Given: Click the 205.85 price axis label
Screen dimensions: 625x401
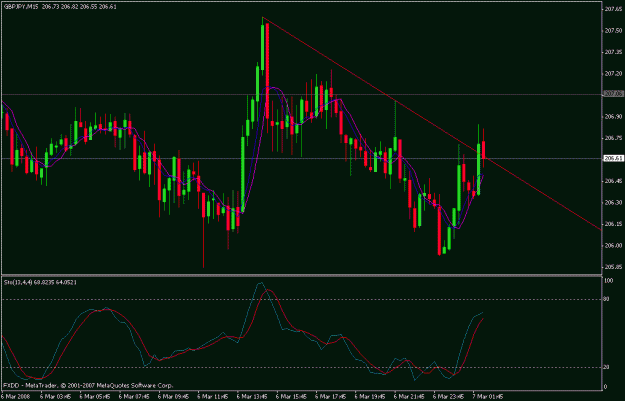Looking at the screenshot, I should [613, 267].
